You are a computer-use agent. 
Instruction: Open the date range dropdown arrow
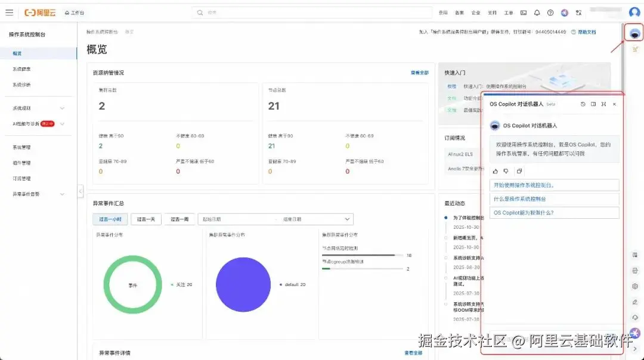point(347,219)
